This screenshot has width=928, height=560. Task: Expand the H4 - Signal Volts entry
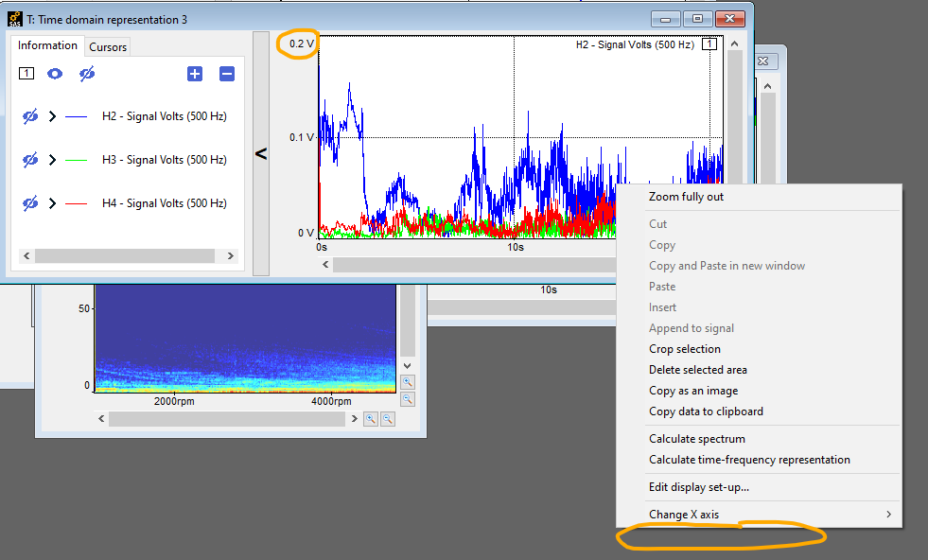(x=53, y=203)
